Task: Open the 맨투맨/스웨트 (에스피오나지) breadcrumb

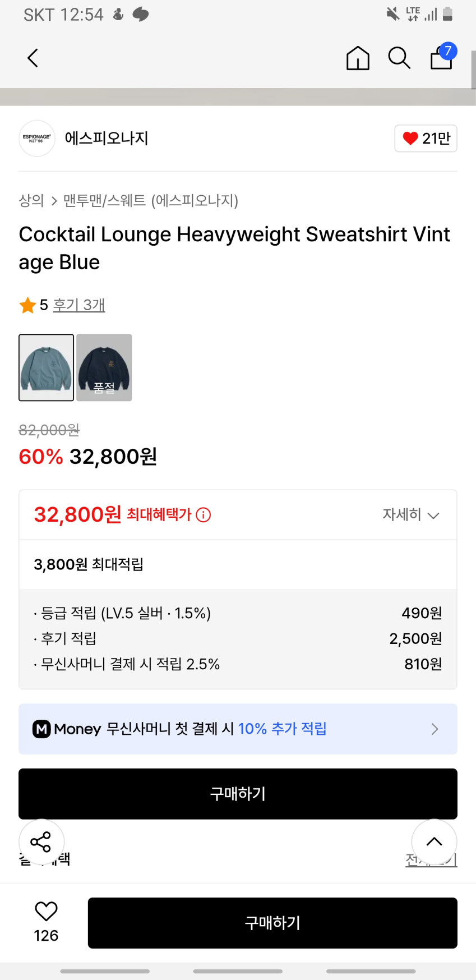Action: coord(150,200)
